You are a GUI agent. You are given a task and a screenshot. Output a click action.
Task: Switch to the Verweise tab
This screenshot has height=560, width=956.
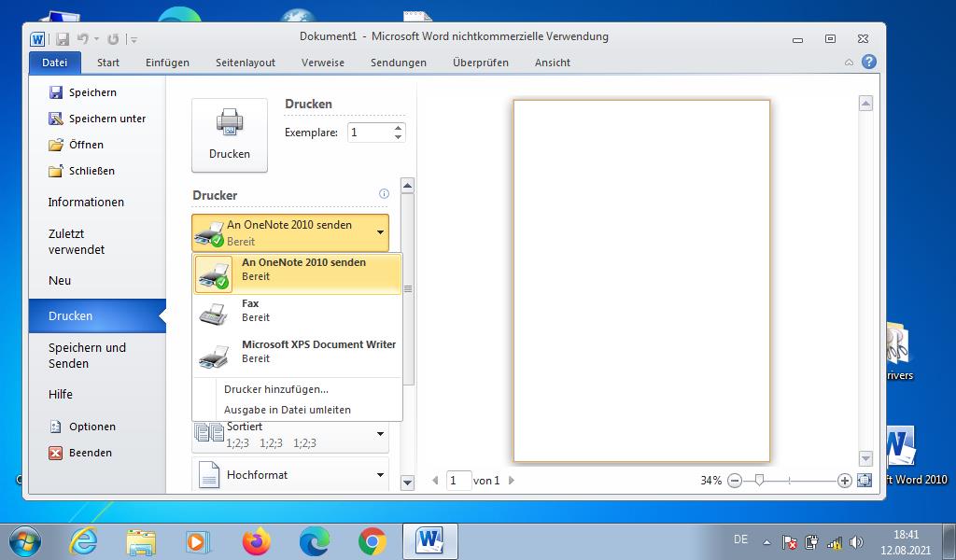pyautogui.click(x=322, y=63)
